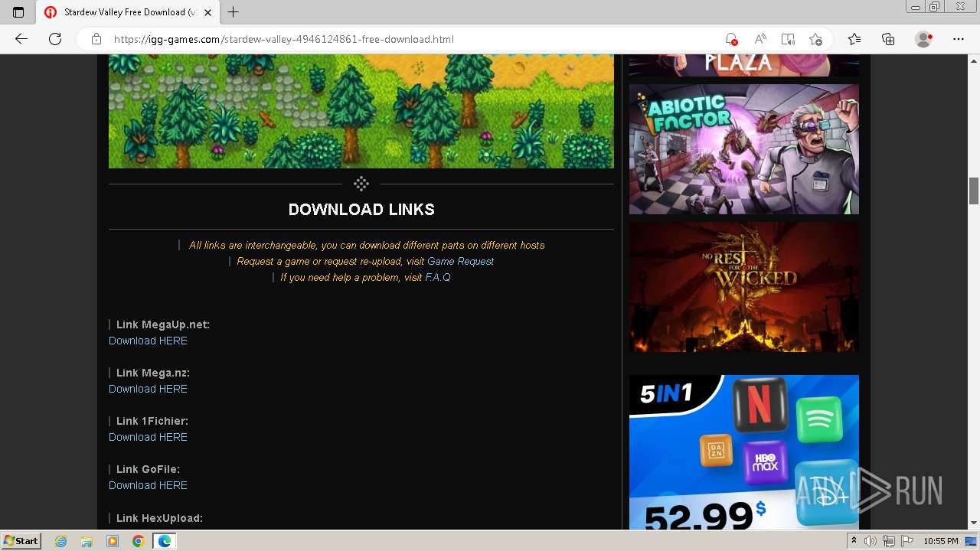Select the DOWNLOAD LINKS heading
This screenshot has height=551, width=980.
(x=361, y=209)
